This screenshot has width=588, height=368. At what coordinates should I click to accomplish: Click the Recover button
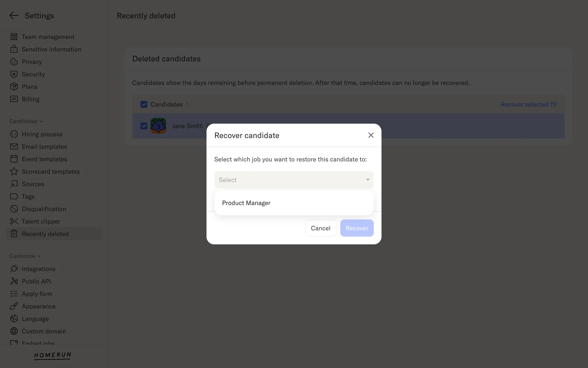[357, 228]
